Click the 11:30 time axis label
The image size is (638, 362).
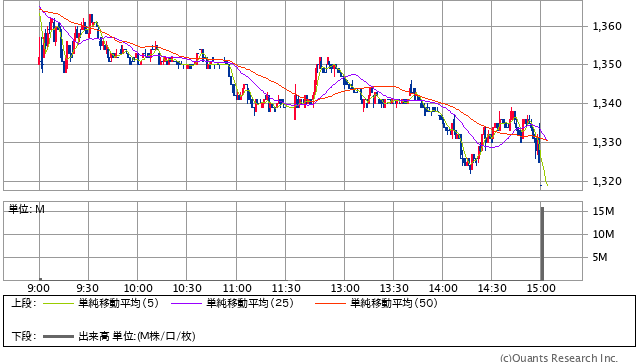click(x=286, y=288)
